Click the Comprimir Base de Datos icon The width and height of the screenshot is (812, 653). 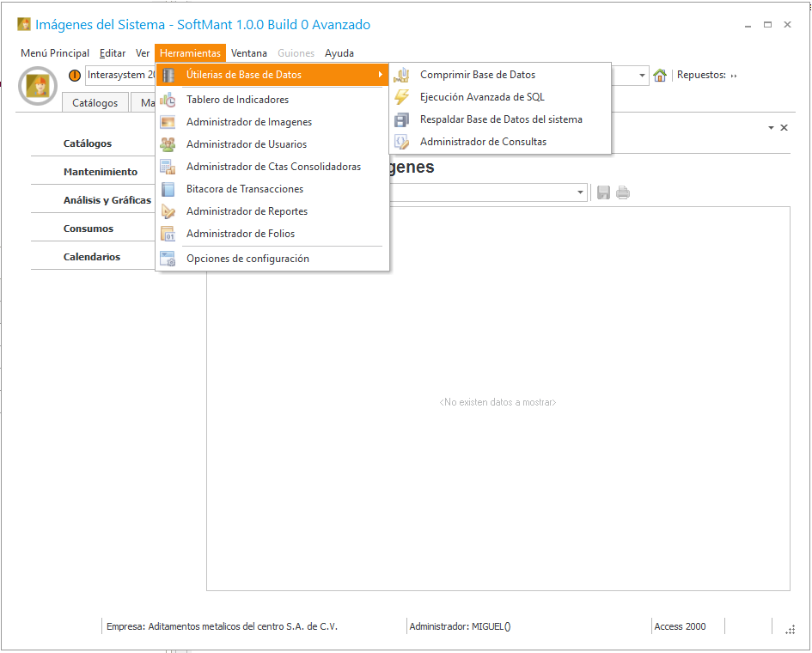pyautogui.click(x=401, y=76)
